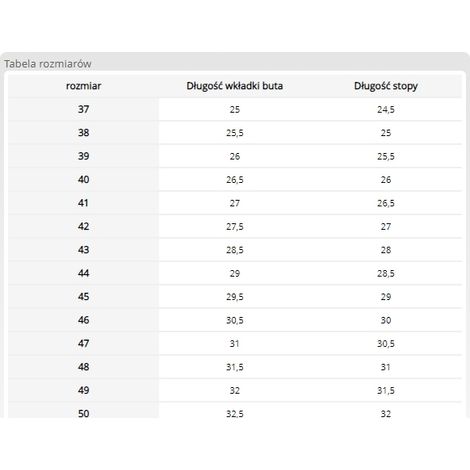Click size 37 row label
Viewport: 470px width, 470px height.
[x=83, y=109]
